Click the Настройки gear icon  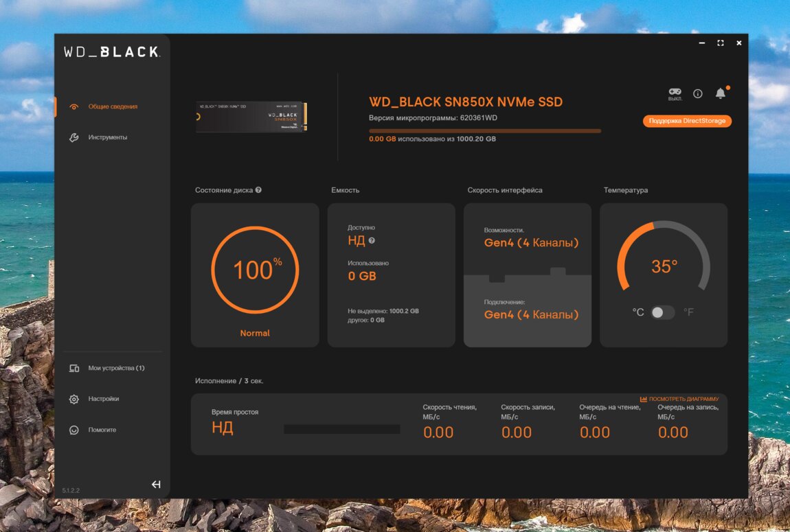(x=74, y=399)
